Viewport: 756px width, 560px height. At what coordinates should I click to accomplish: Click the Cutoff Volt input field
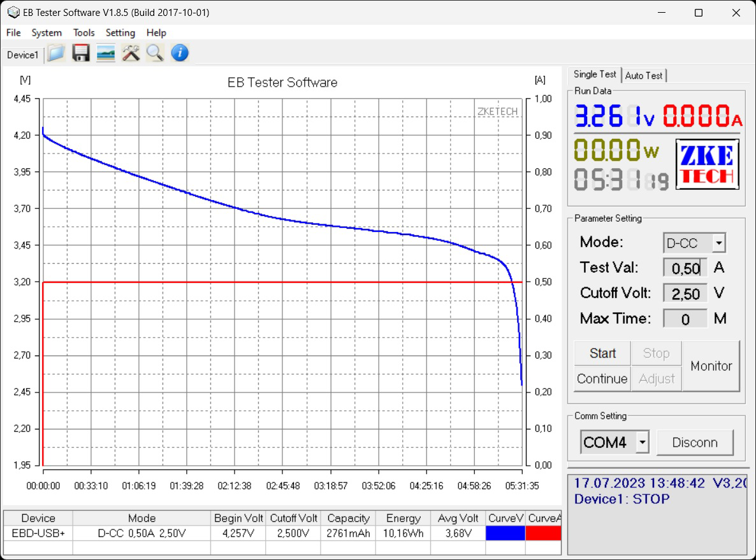685,294
